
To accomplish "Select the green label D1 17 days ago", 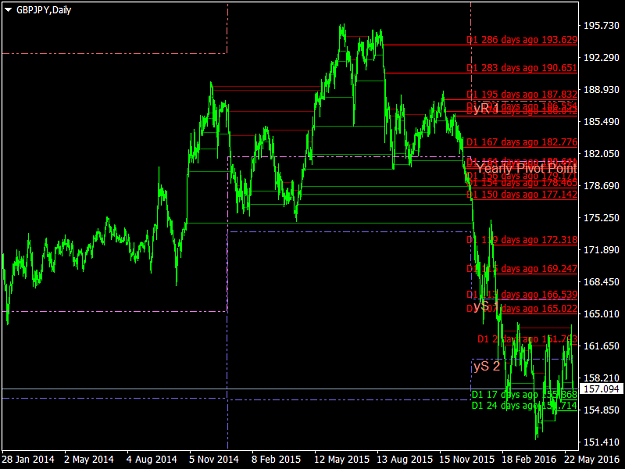I will (x=524, y=394).
